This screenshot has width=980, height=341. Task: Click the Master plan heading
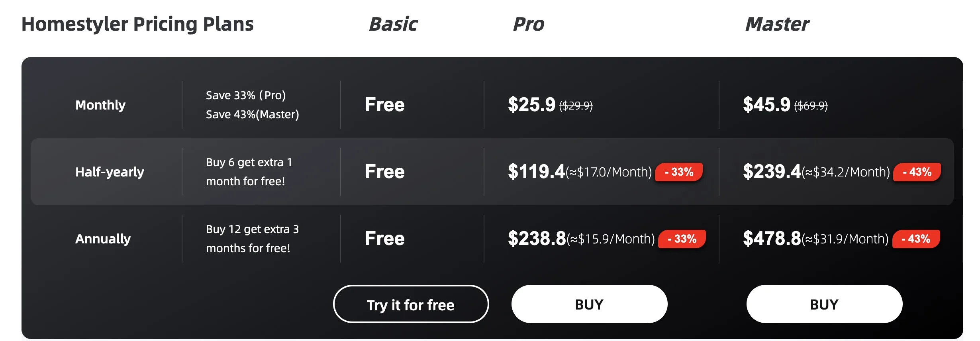[x=777, y=24]
